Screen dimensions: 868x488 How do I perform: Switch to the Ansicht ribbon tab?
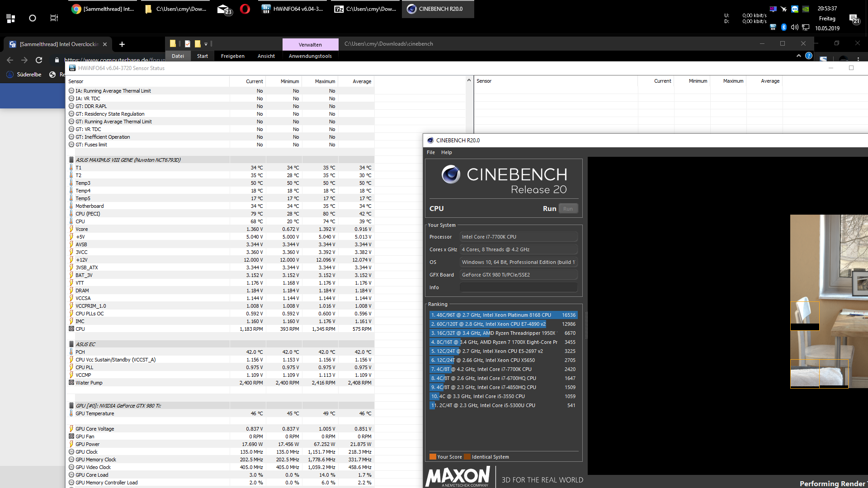(x=266, y=56)
